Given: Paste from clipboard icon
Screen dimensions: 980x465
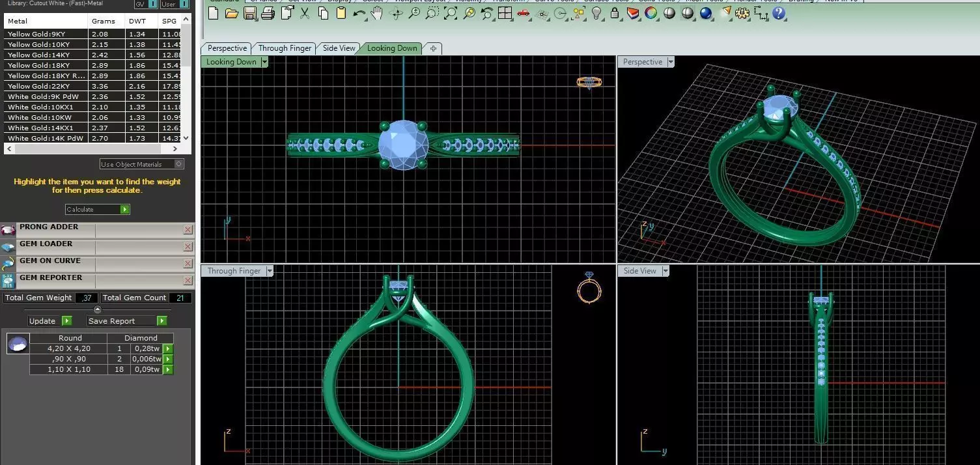Looking at the screenshot, I should (x=341, y=13).
